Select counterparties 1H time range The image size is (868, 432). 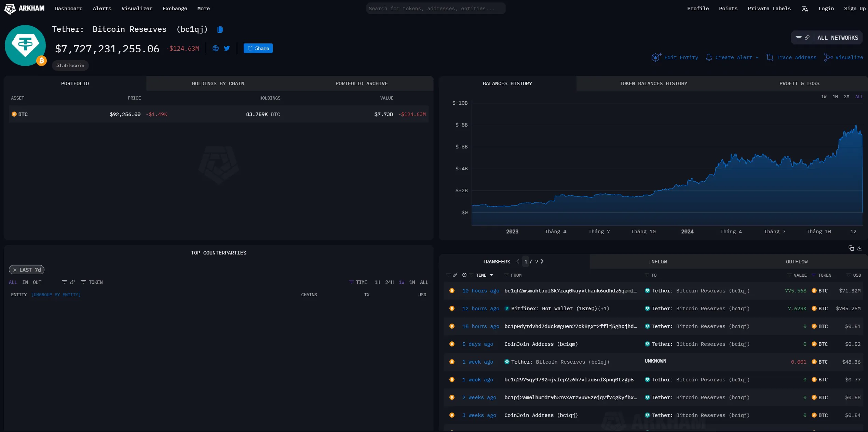[x=377, y=282]
